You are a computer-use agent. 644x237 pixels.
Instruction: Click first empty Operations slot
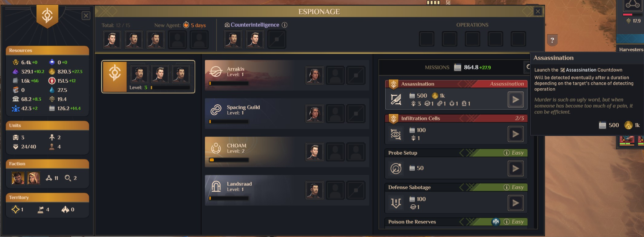click(427, 39)
